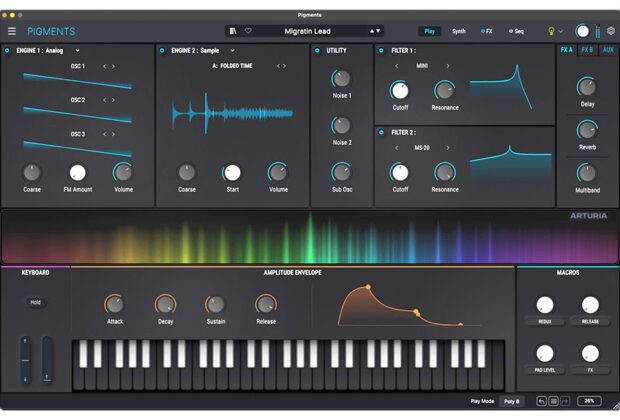Screen dimensions: 620x420
Task: Click the Migratin Lead preset name
Action: coord(308,31)
